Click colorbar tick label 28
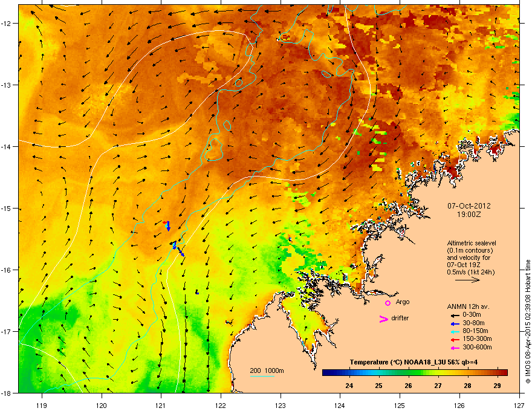Image resolution: width=532 pixels, height=411 pixels. 467,386
